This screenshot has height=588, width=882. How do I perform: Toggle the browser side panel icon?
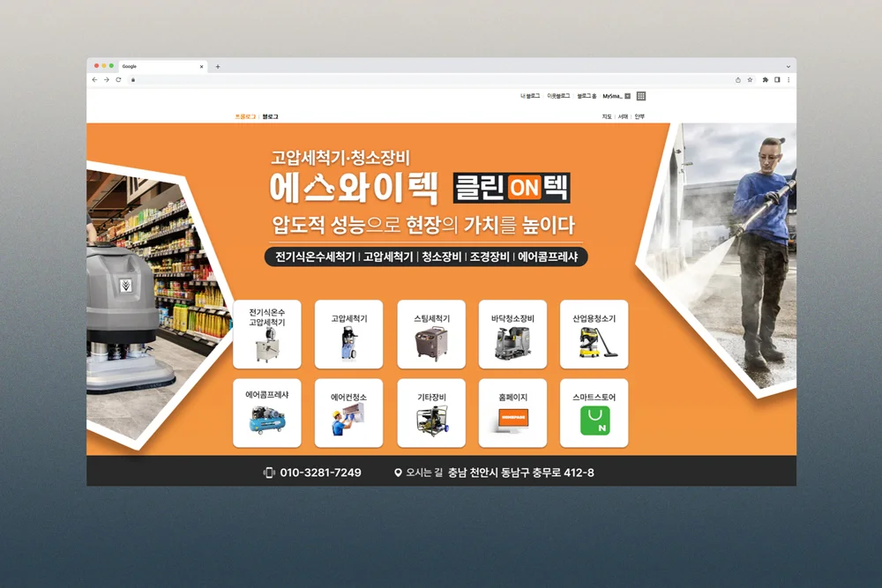coord(777,80)
